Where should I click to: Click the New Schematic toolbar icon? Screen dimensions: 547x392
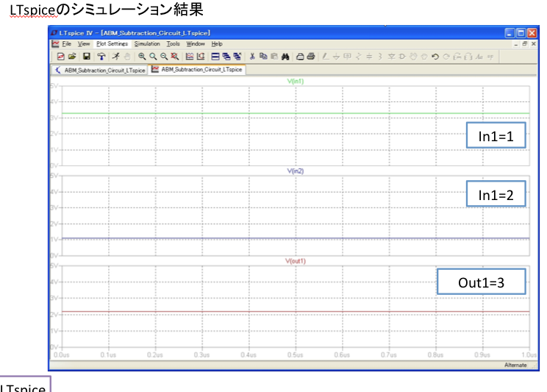pyautogui.click(x=61, y=56)
